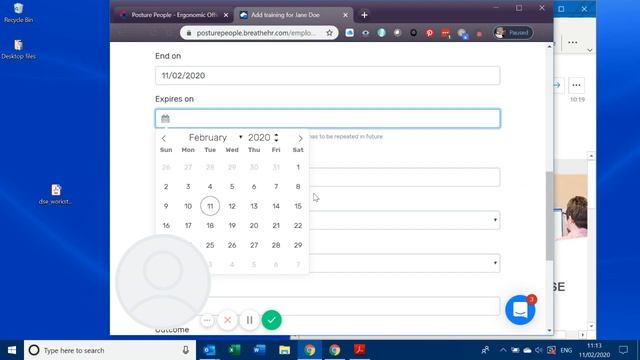Image resolution: width=640 pixels, height=360 pixels.
Task: Pause the screen recording
Action: [249, 320]
